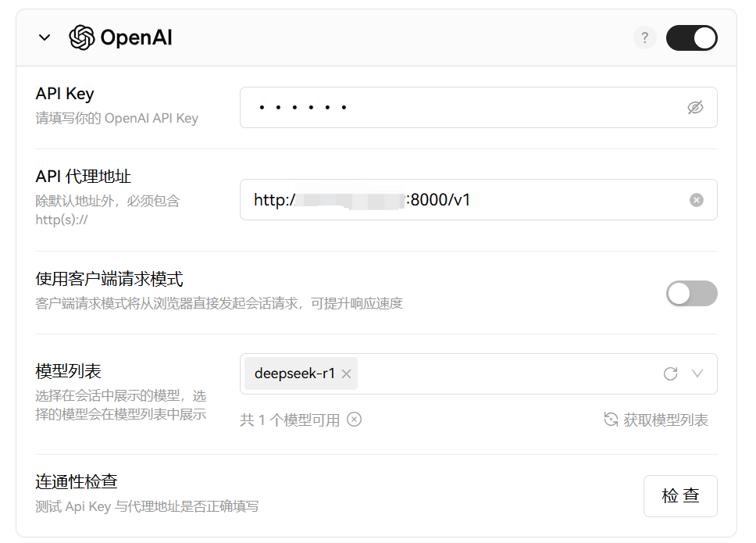The image size is (756, 543).
Task: Remove the deepseek-r1 model tag
Action: pyautogui.click(x=346, y=374)
